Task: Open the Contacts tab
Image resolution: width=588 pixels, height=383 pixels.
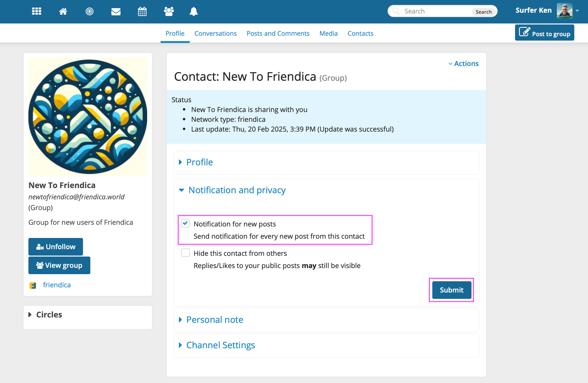Action: tap(360, 33)
